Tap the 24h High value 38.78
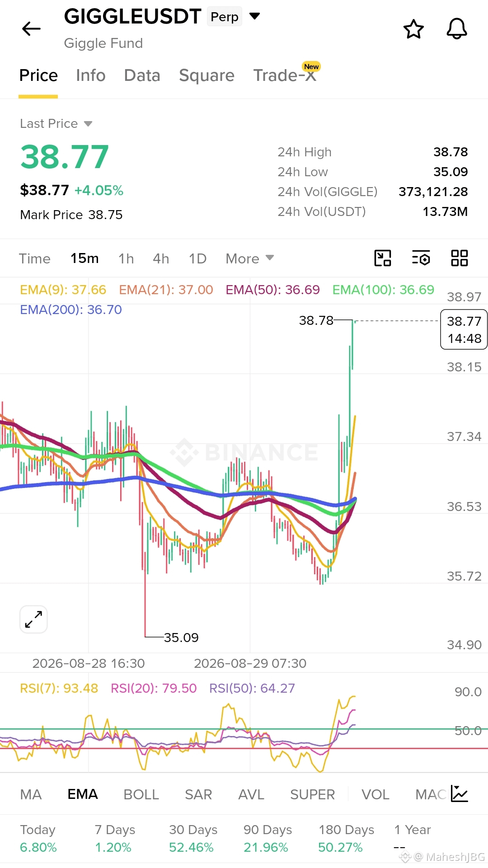This screenshot has height=868, width=488. click(450, 152)
